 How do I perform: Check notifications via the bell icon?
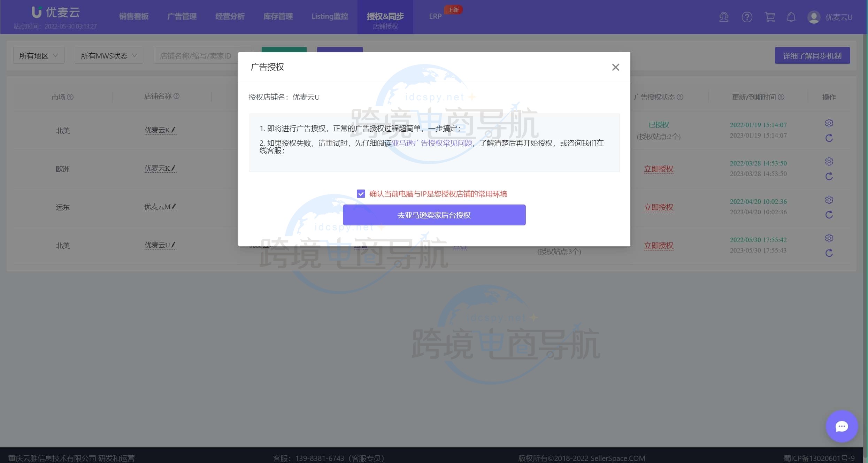(791, 17)
